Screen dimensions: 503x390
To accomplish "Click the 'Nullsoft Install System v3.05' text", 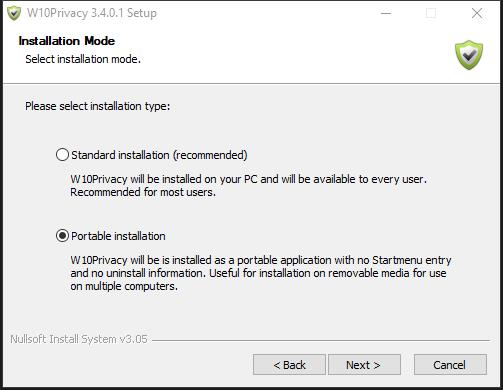I will (x=79, y=339).
